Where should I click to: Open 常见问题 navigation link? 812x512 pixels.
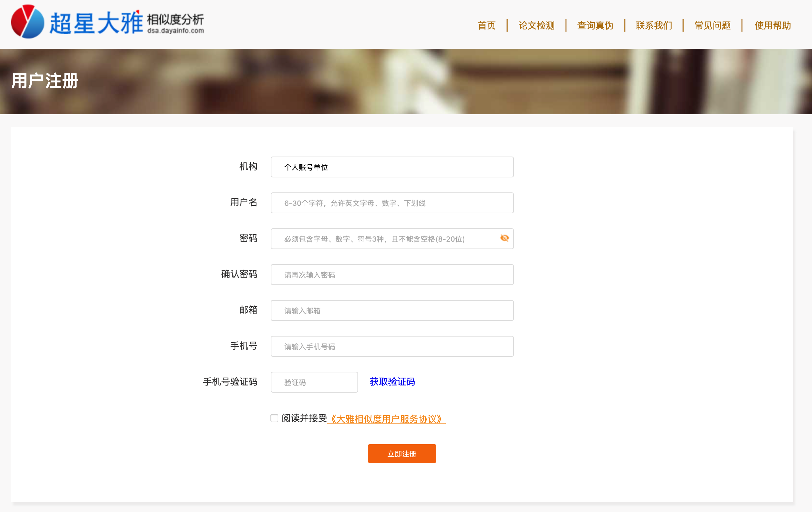tap(712, 25)
